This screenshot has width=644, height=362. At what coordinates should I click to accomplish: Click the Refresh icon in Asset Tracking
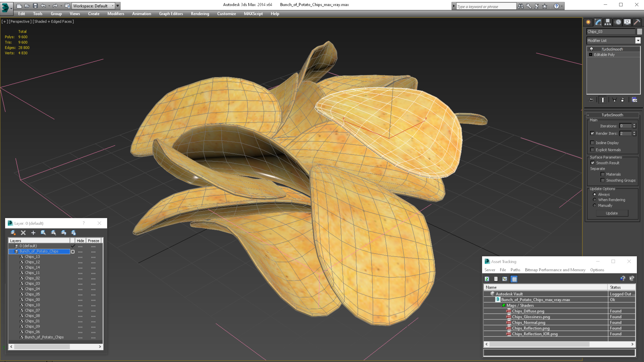(487, 279)
